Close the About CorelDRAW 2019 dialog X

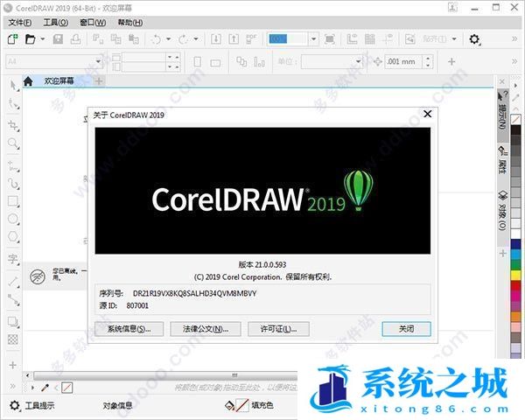[427, 114]
